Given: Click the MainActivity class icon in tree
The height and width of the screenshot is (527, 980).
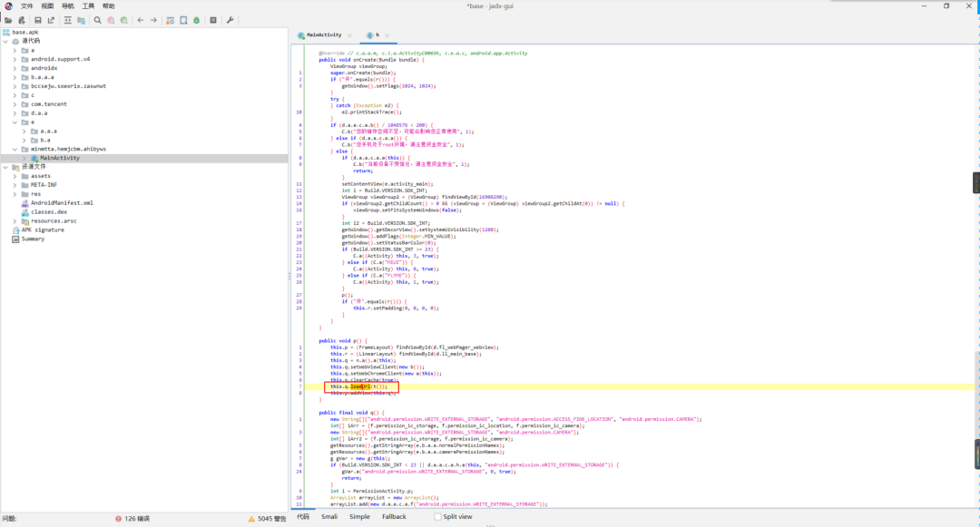Looking at the screenshot, I should pyautogui.click(x=34, y=158).
